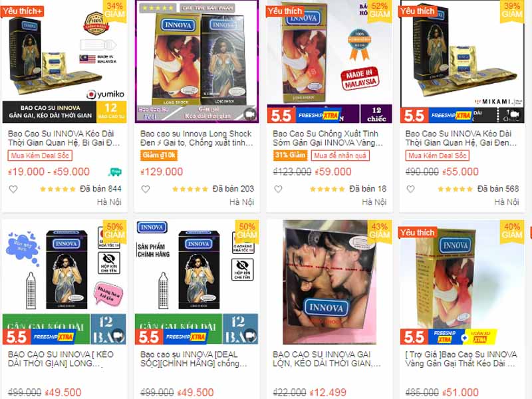This screenshot has height=399, width=532.
Task: Click video icon on first 49.500 product image
Action: coord(118,336)
